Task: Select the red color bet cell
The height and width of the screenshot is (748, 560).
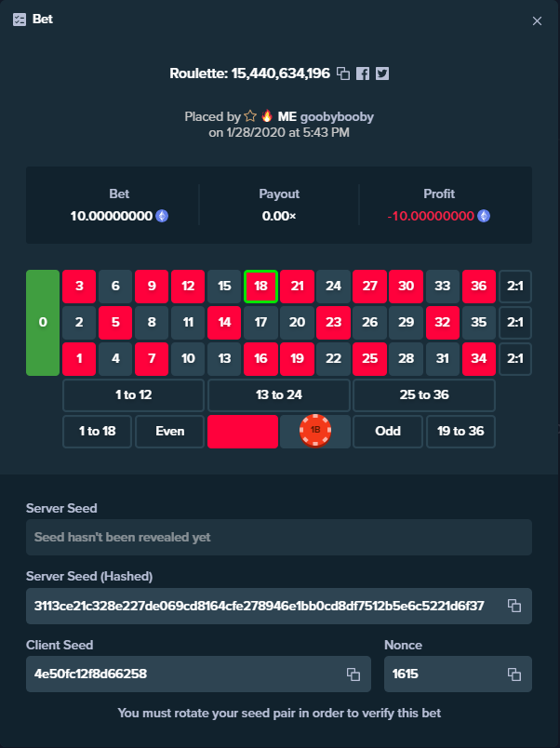Action: (243, 432)
